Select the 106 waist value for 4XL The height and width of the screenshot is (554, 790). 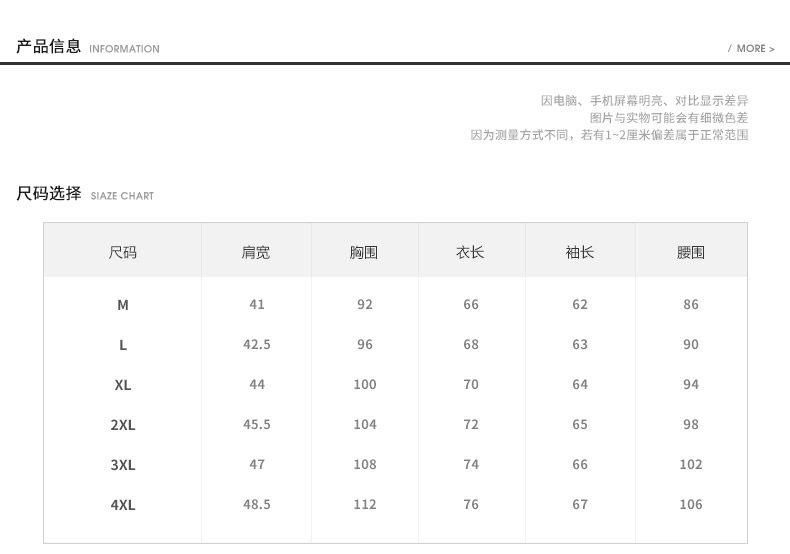tap(691, 504)
